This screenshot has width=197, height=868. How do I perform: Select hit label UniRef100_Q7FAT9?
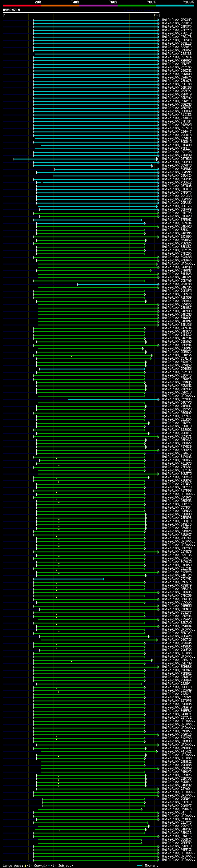click(177, 189)
